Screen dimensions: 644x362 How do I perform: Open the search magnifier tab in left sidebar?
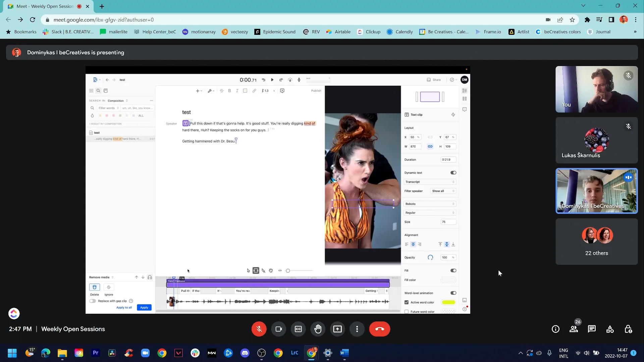click(98, 90)
